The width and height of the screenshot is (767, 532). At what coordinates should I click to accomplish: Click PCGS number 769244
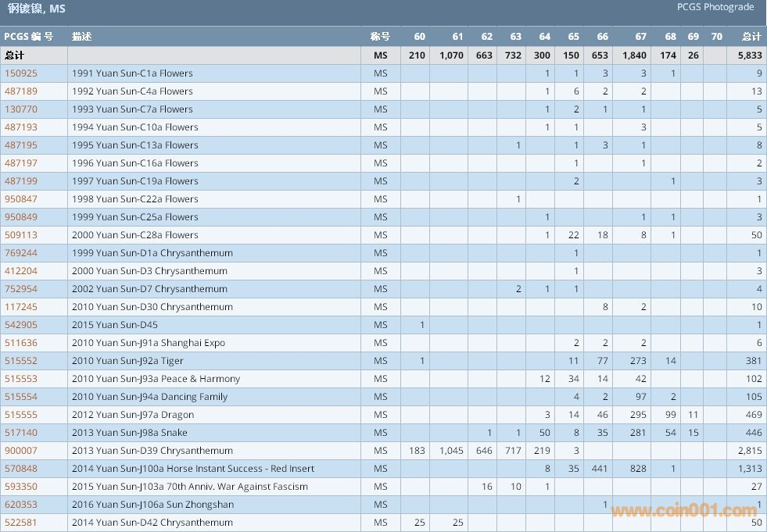21,253
